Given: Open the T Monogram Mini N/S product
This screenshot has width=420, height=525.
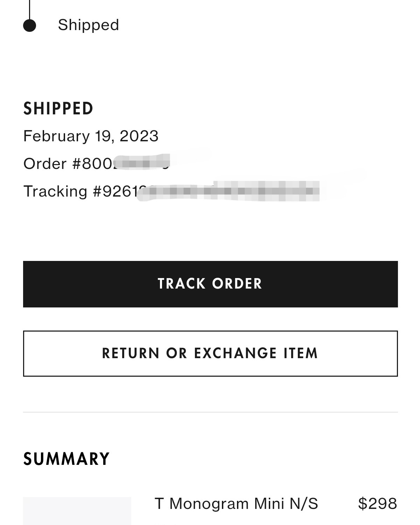Looking at the screenshot, I should [x=236, y=504].
